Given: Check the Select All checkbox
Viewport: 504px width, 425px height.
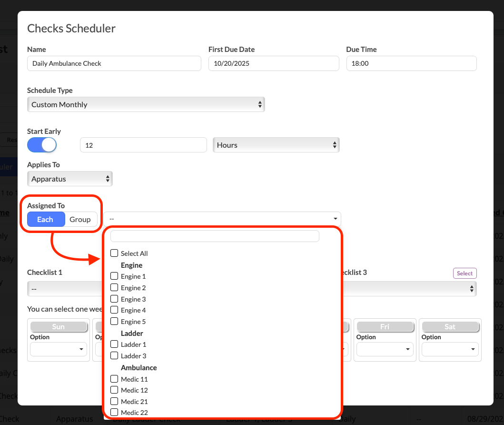Looking at the screenshot, I should click(x=114, y=253).
